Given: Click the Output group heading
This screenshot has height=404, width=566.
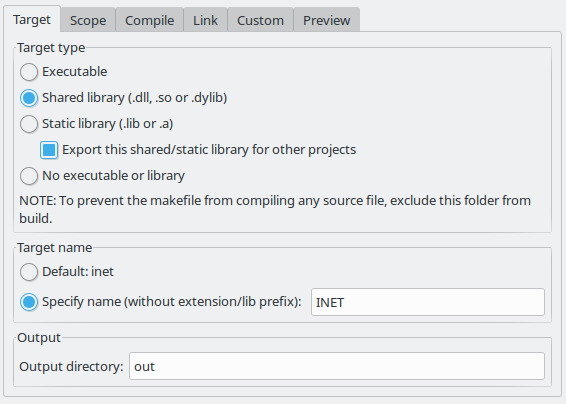Looking at the screenshot, I should [39, 338].
